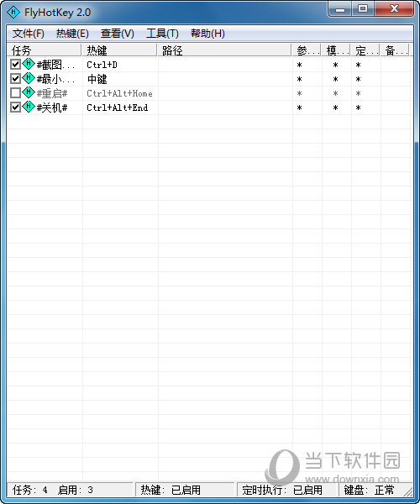
Task: Click the 定... column header
Action: tap(365, 50)
